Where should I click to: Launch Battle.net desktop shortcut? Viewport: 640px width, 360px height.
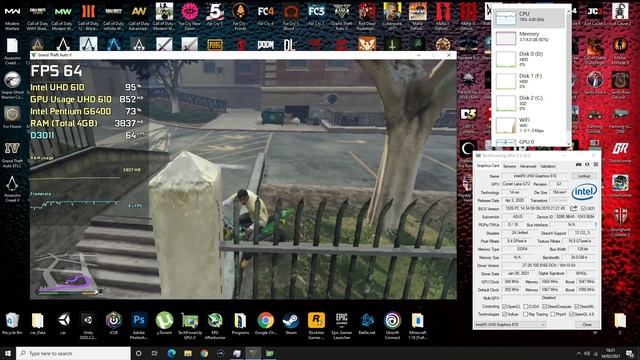click(367, 324)
